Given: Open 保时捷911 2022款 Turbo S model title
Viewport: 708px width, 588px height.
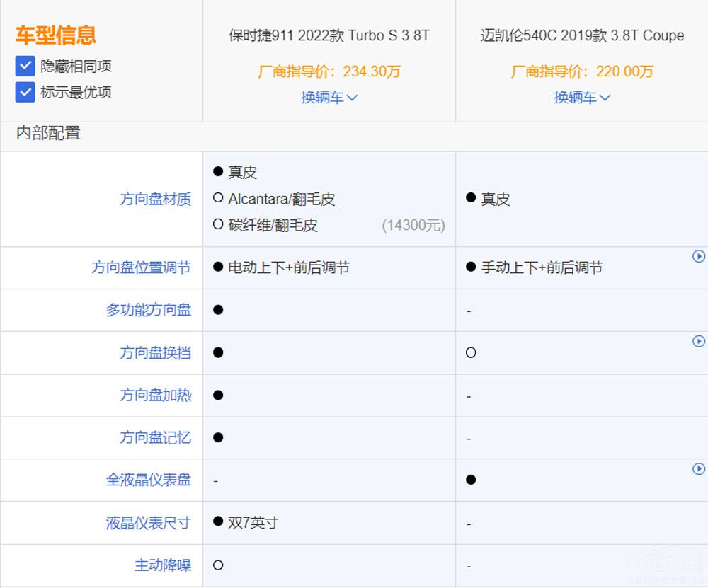Looking at the screenshot, I should (329, 35).
